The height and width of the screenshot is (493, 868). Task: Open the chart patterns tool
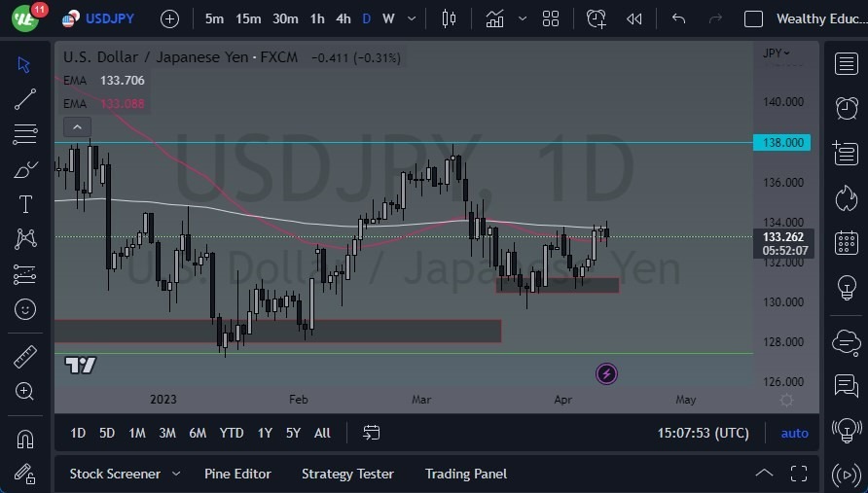point(25,238)
